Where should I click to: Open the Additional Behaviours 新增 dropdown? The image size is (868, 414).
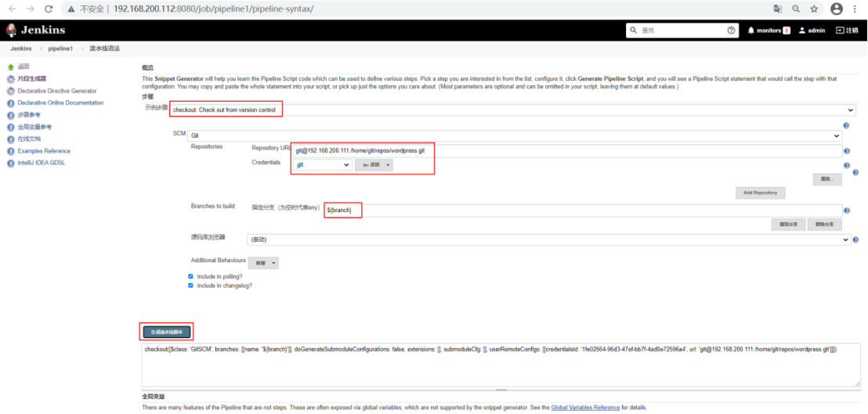(x=263, y=263)
